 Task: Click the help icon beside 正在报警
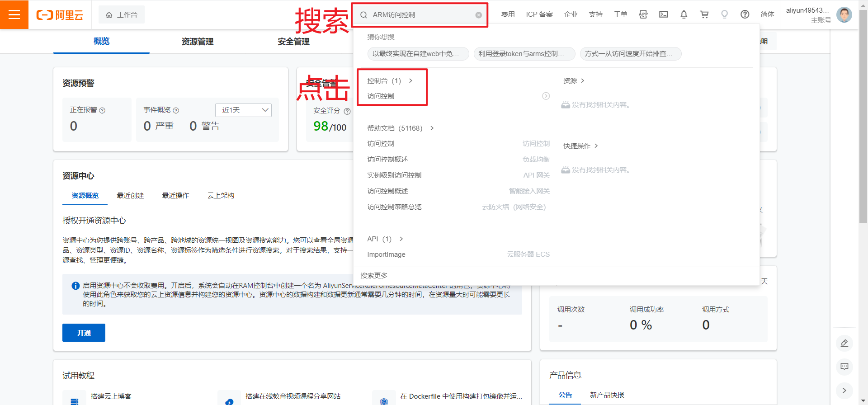[102, 111]
